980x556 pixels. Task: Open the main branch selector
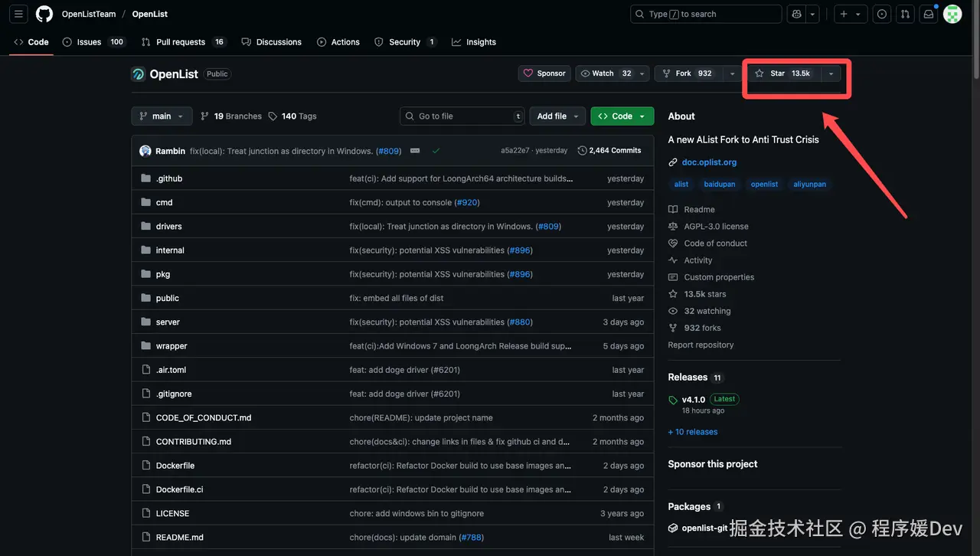click(162, 116)
